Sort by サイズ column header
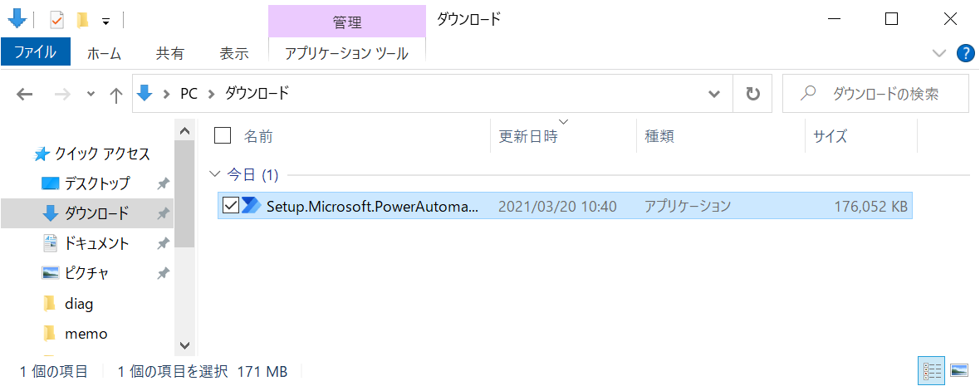Viewport: 980px width, 386px height. [x=830, y=136]
